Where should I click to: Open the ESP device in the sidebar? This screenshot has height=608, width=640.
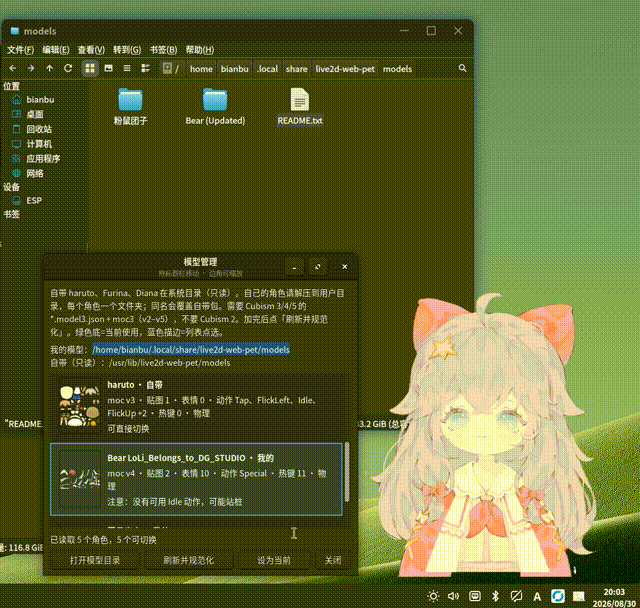34,200
